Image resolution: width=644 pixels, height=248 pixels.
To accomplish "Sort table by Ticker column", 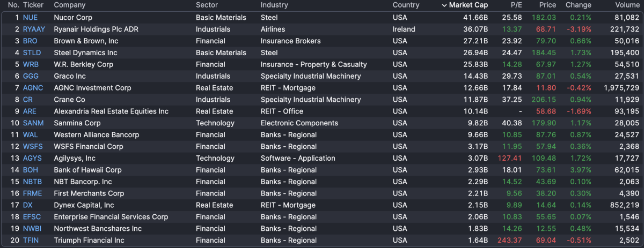I will 33,5.
